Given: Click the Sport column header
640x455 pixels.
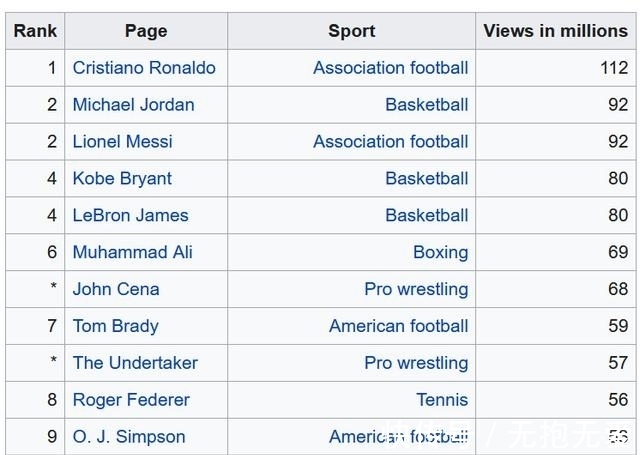Looking at the screenshot, I should pos(352,31).
